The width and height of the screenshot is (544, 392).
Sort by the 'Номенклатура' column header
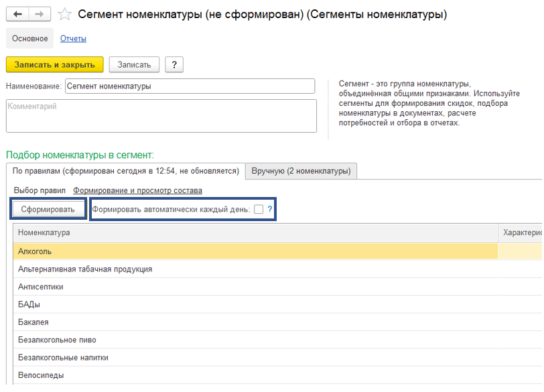coord(256,233)
